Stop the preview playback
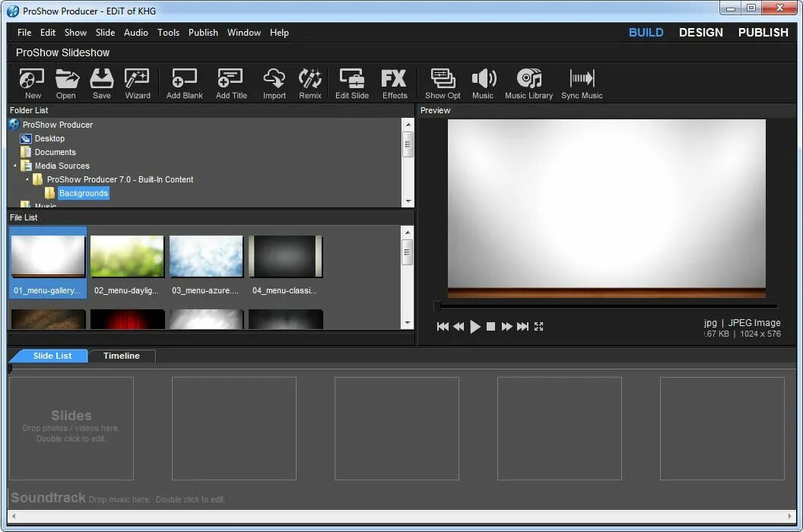 click(490, 326)
